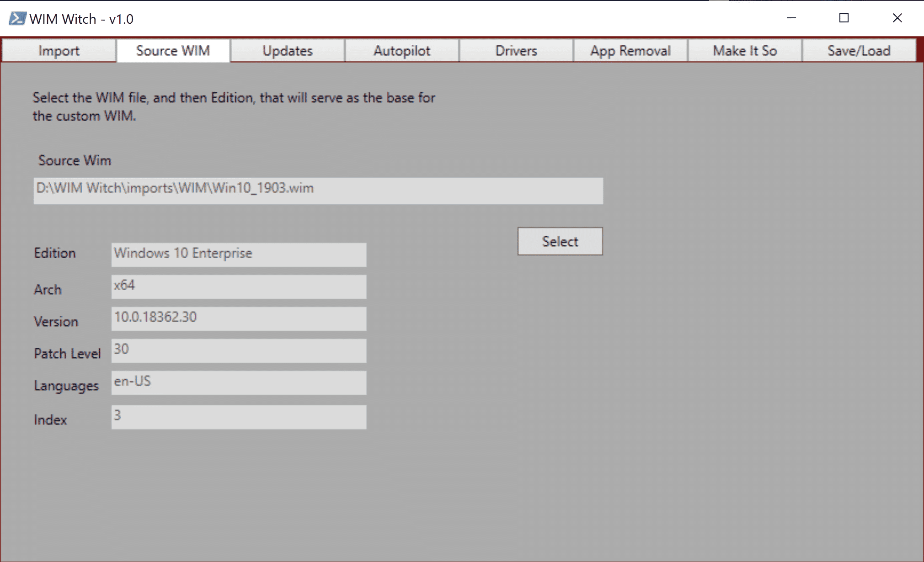924x562 pixels.
Task: Click the PowerShell icon in title bar
Action: click(x=17, y=19)
